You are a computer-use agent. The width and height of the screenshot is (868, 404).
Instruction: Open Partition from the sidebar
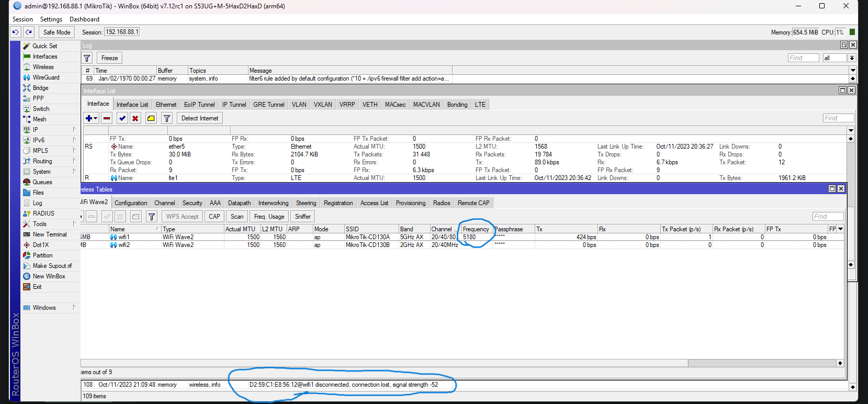(42, 255)
